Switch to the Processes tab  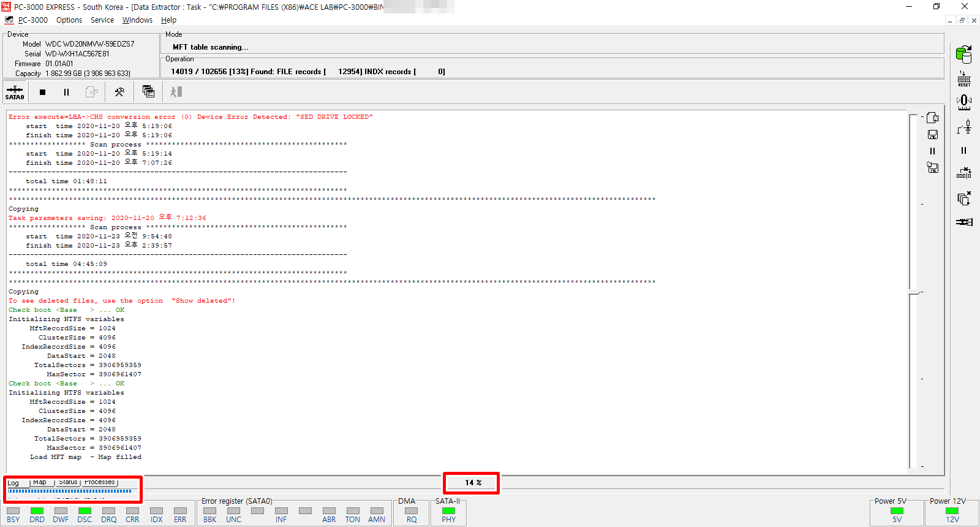pyautogui.click(x=100, y=482)
